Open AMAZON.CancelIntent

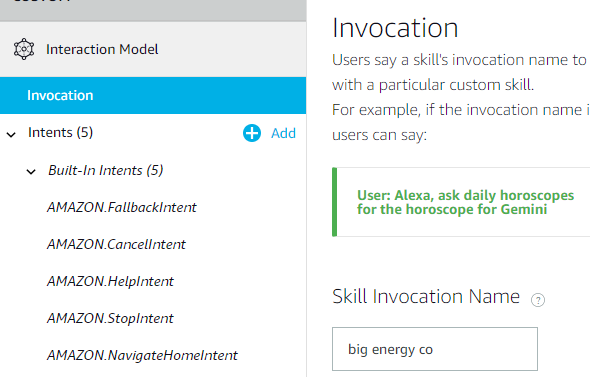tap(116, 245)
